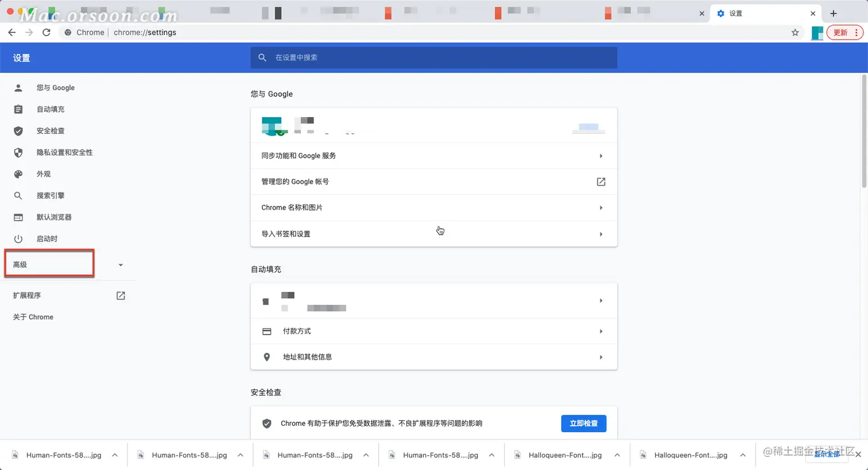Open 同步功能和 Google 服务 row
Image resolution: width=868 pixels, height=470 pixels.
click(x=433, y=156)
